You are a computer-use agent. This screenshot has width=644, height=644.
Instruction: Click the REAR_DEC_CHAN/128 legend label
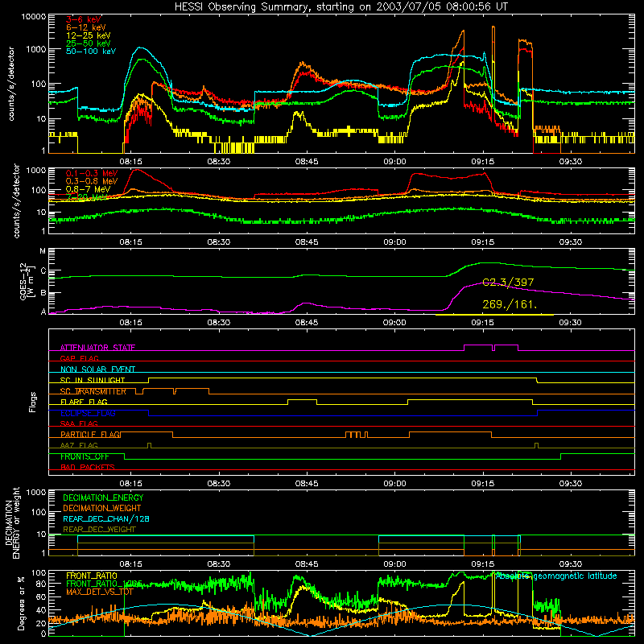106,518
